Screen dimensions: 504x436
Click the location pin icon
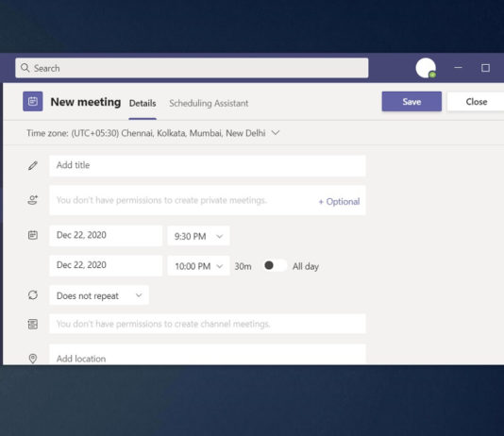(32, 359)
